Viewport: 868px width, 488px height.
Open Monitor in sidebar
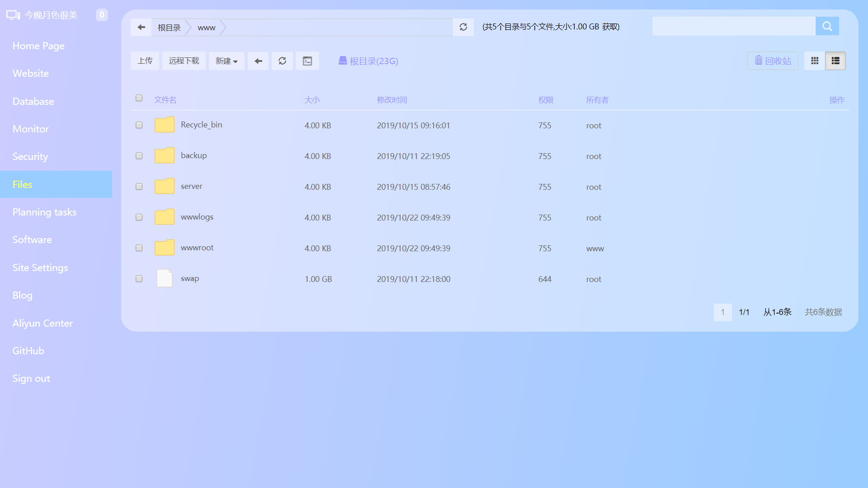click(30, 129)
